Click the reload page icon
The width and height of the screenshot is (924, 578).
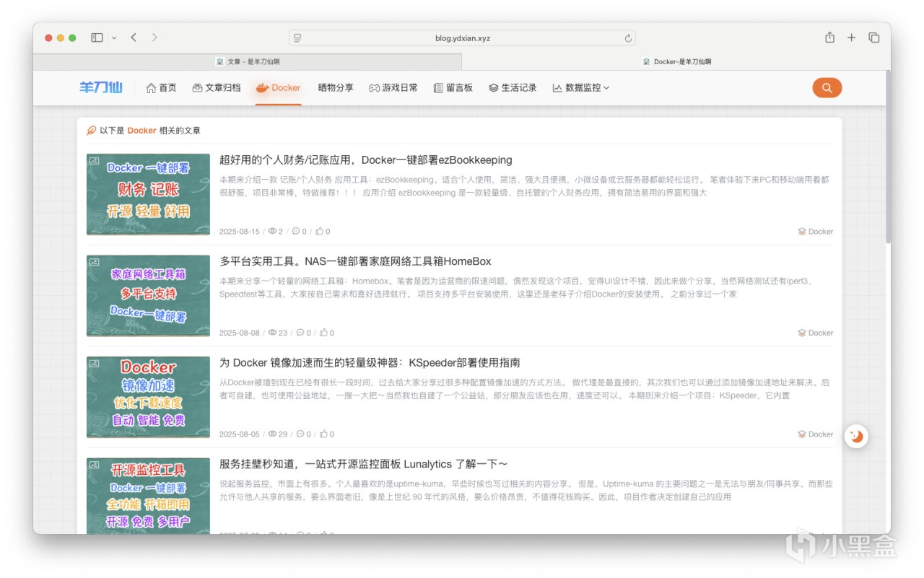(x=628, y=38)
